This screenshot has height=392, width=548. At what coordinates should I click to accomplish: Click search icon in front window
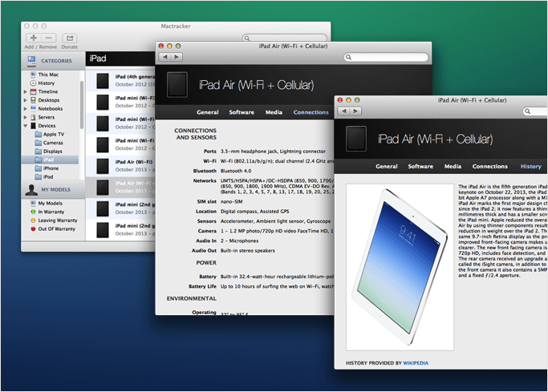[x=528, y=111]
